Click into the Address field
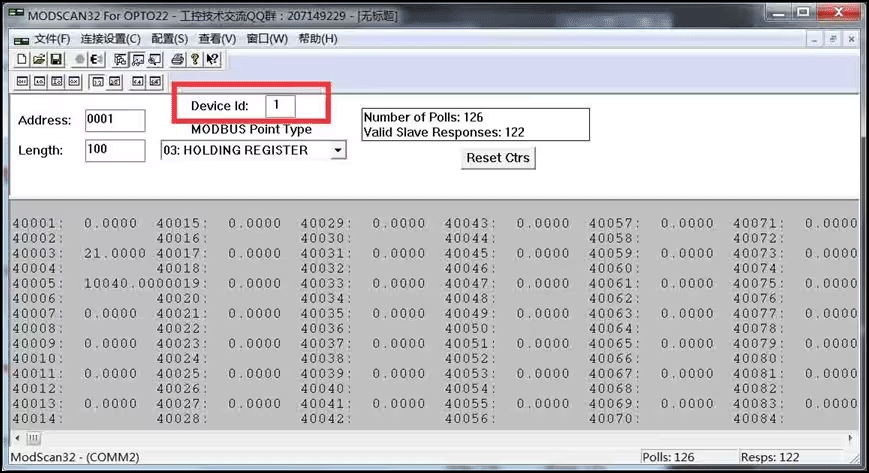Viewport: 869px width, 473px height. click(115, 120)
